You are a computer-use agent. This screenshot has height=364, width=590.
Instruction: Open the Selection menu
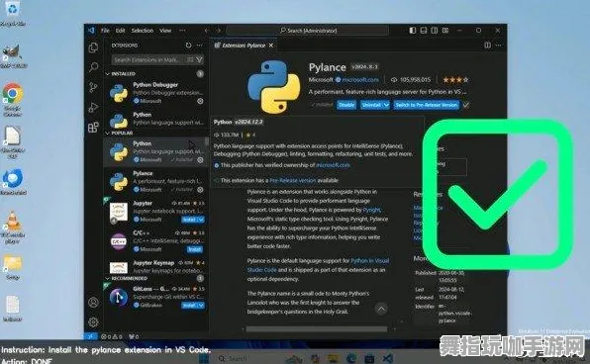click(143, 31)
